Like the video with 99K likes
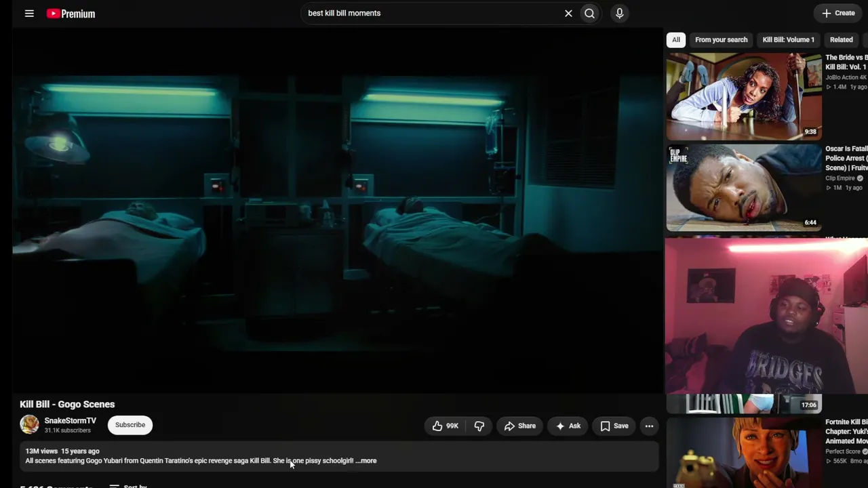 tap(445, 426)
